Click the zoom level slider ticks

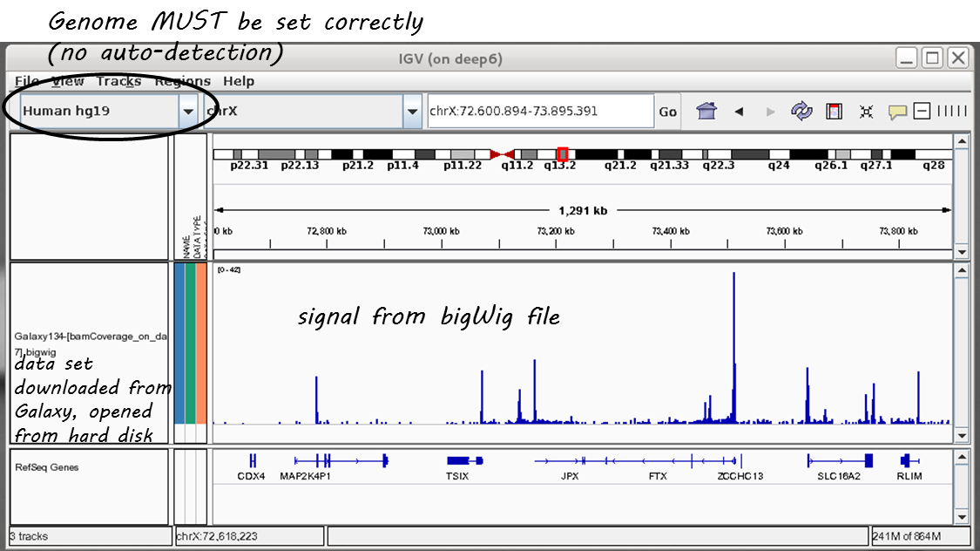pos(952,111)
